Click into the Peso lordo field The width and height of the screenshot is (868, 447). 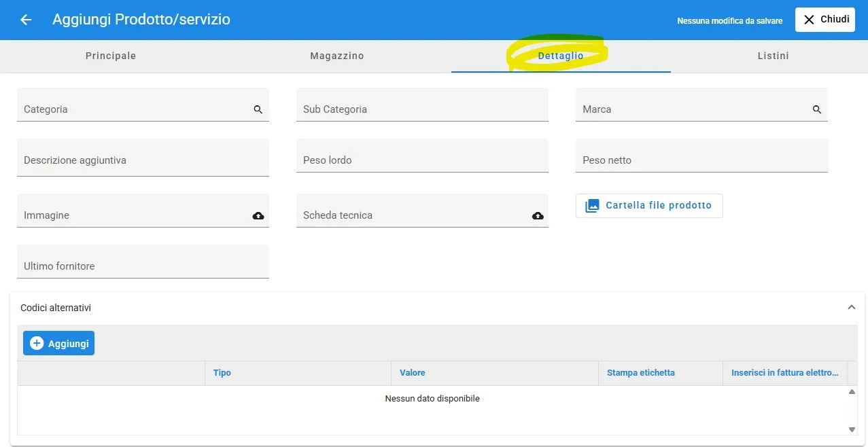[x=421, y=160]
